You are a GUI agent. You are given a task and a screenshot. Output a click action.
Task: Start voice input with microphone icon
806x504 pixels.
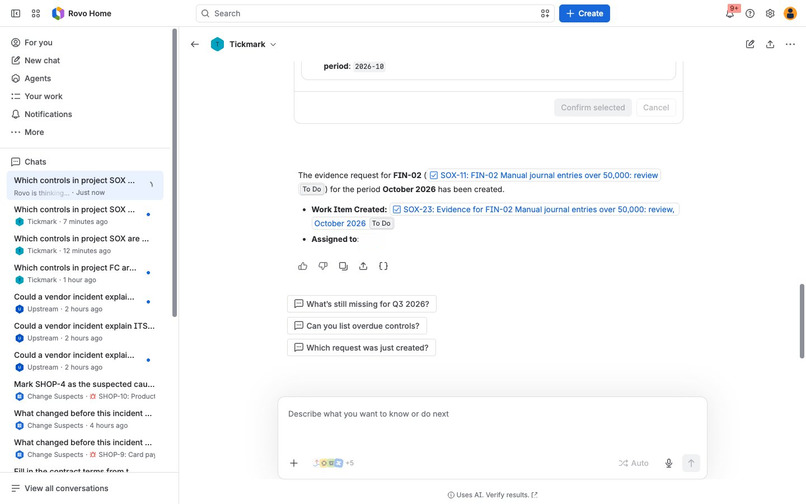pos(668,463)
